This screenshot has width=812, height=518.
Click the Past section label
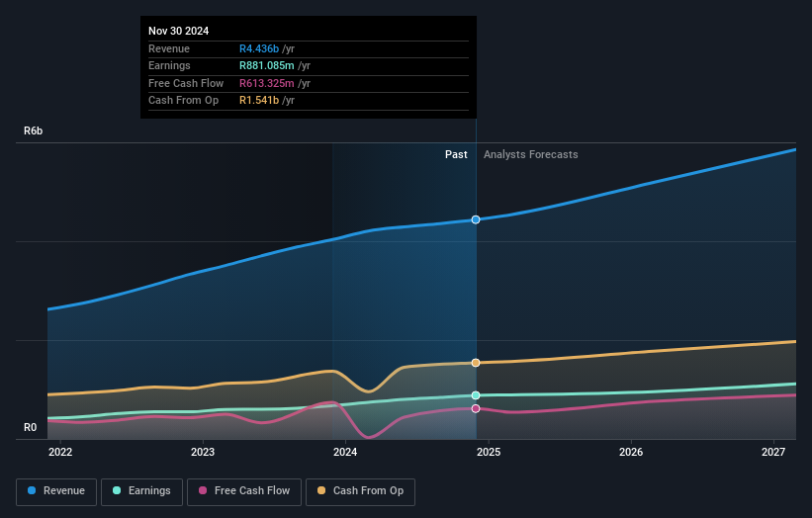[456, 154]
